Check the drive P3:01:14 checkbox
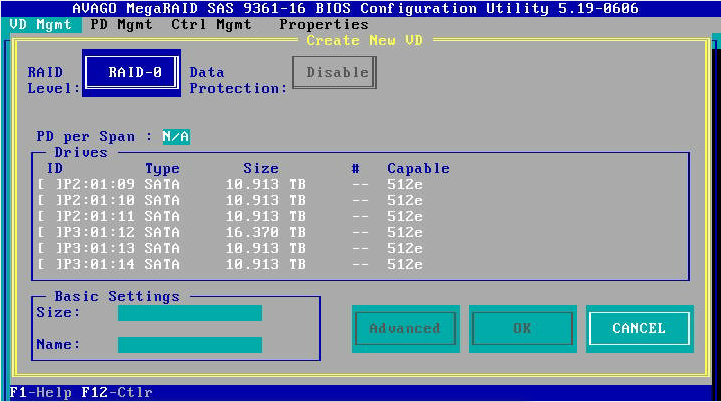 point(48,264)
